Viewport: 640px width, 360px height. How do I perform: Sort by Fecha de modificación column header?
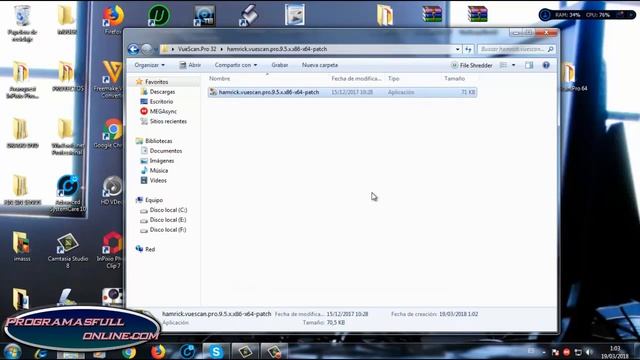[x=357, y=78]
